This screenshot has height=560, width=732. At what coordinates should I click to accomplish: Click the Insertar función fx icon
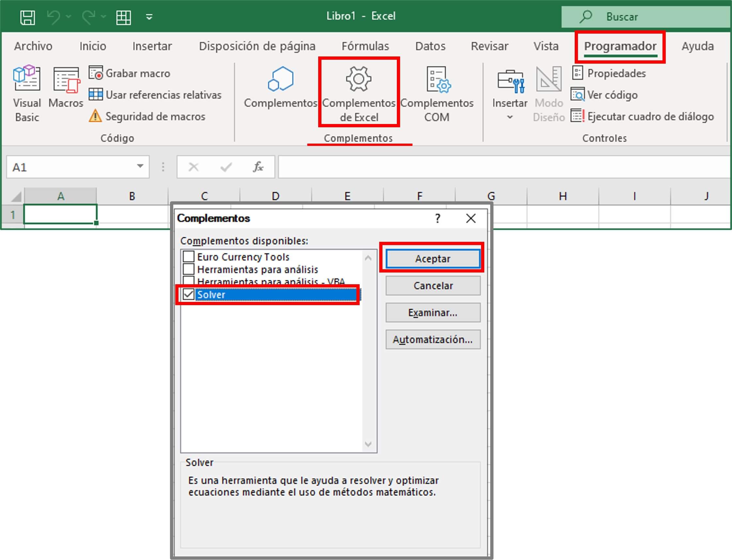(258, 167)
